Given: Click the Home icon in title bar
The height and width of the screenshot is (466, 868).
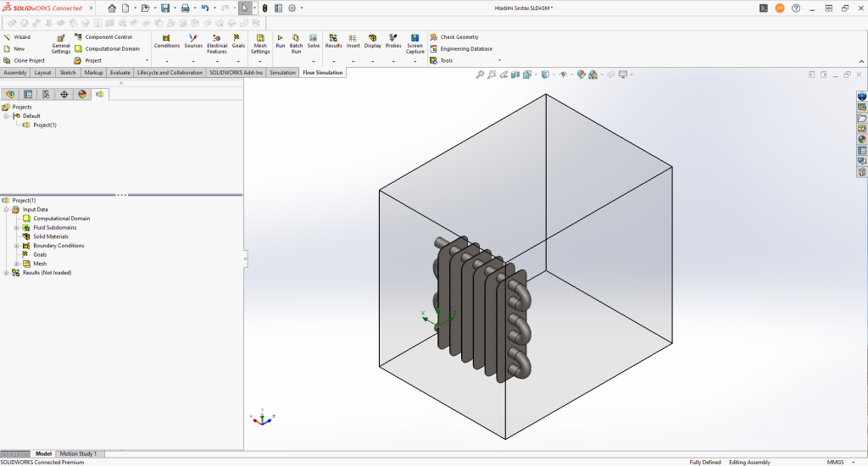Looking at the screenshot, I should [112, 8].
